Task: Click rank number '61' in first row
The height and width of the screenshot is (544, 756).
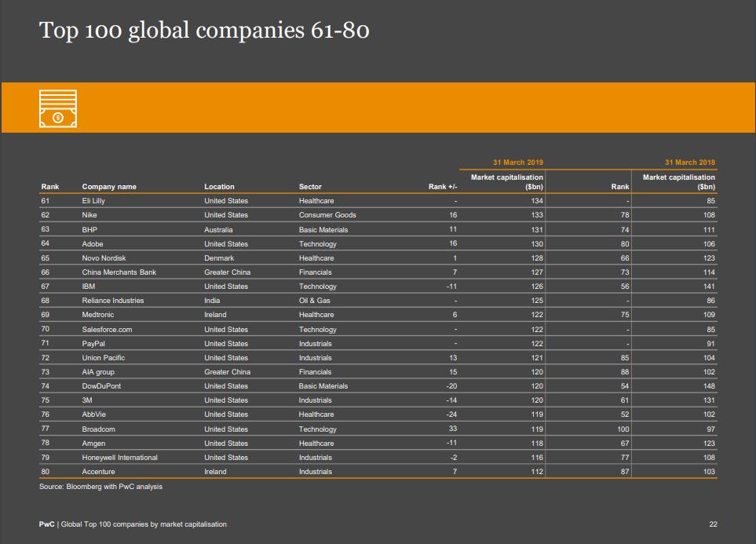Action: tap(45, 201)
